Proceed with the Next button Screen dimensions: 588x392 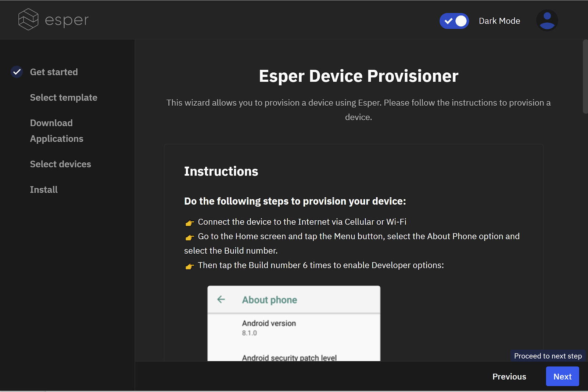pos(562,376)
